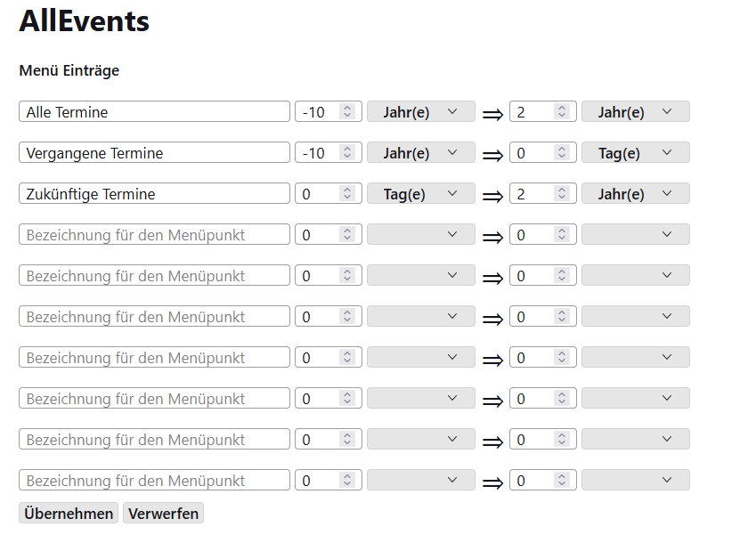Click the stepper on Zukünftige Termine's start value 0
This screenshot has width=756, height=543.
click(x=347, y=194)
